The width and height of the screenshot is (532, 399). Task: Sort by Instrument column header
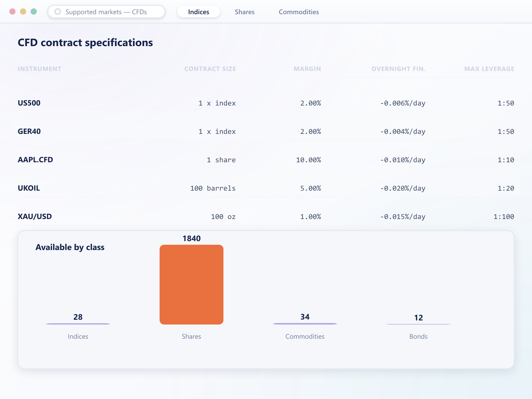pos(40,69)
